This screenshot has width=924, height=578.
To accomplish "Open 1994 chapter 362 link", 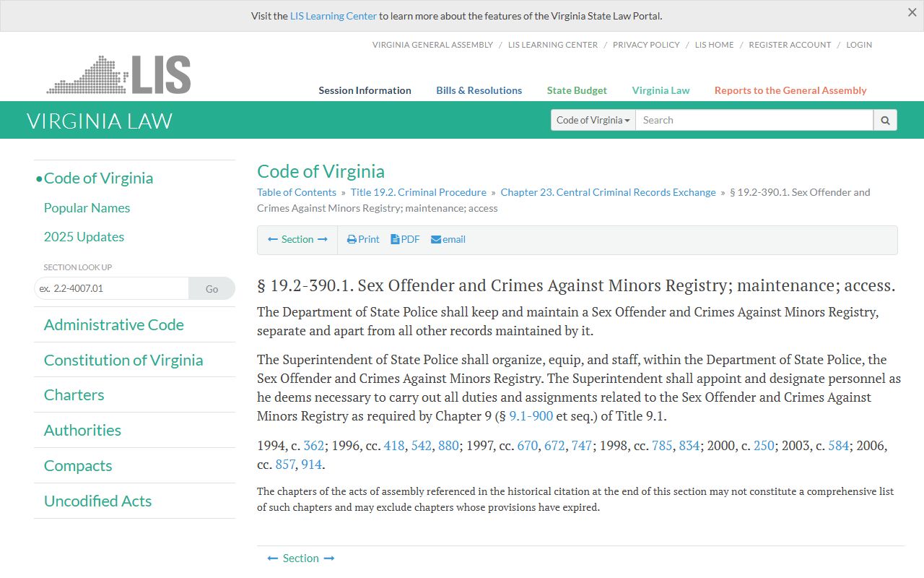I will point(313,445).
